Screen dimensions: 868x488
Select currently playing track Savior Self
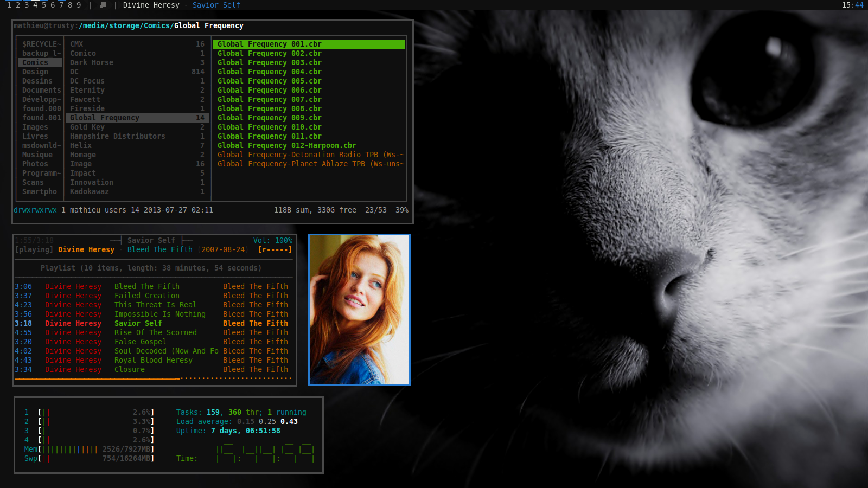tap(152, 323)
